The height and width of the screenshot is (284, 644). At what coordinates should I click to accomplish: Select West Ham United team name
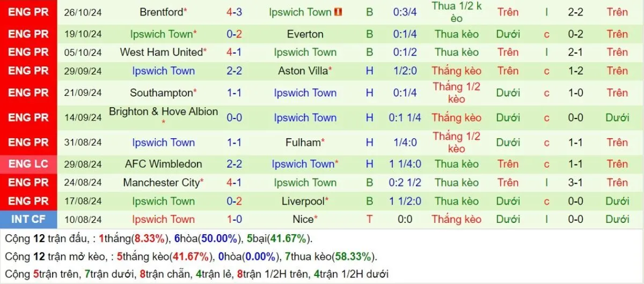point(161,53)
